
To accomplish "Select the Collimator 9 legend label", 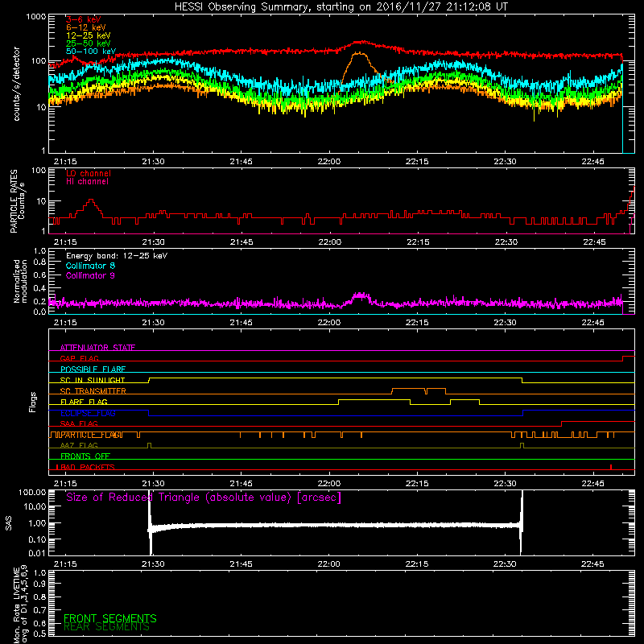I will pos(90,275).
